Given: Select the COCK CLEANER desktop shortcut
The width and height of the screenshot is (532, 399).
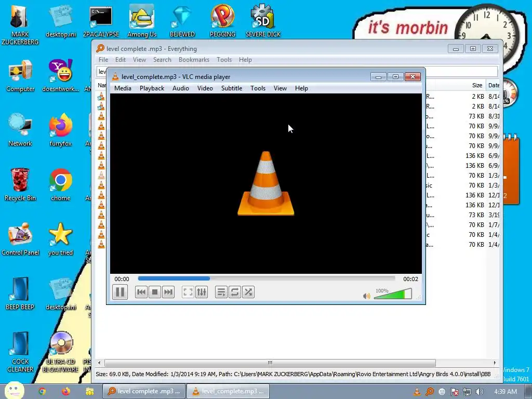Looking at the screenshot, I should tap(20, 352).
